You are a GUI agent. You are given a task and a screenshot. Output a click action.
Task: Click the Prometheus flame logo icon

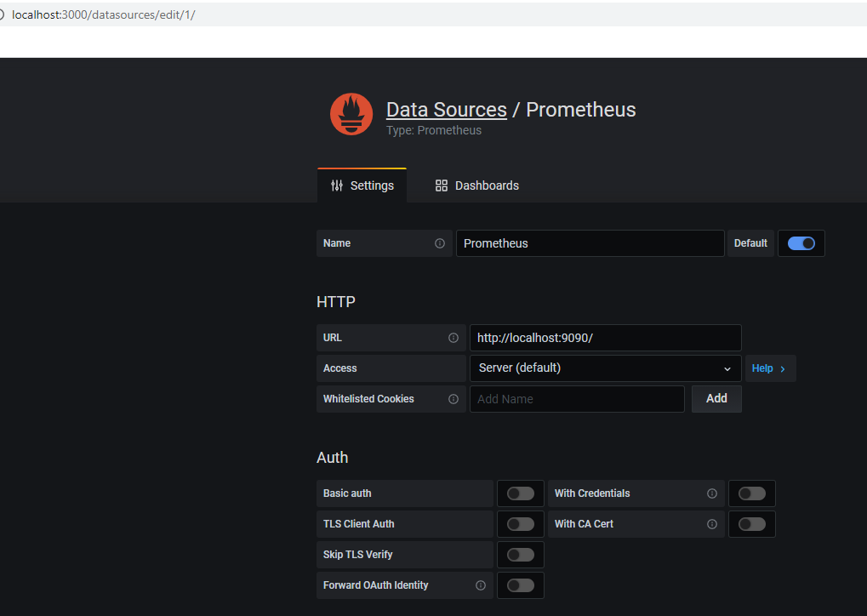click(351, 115)
